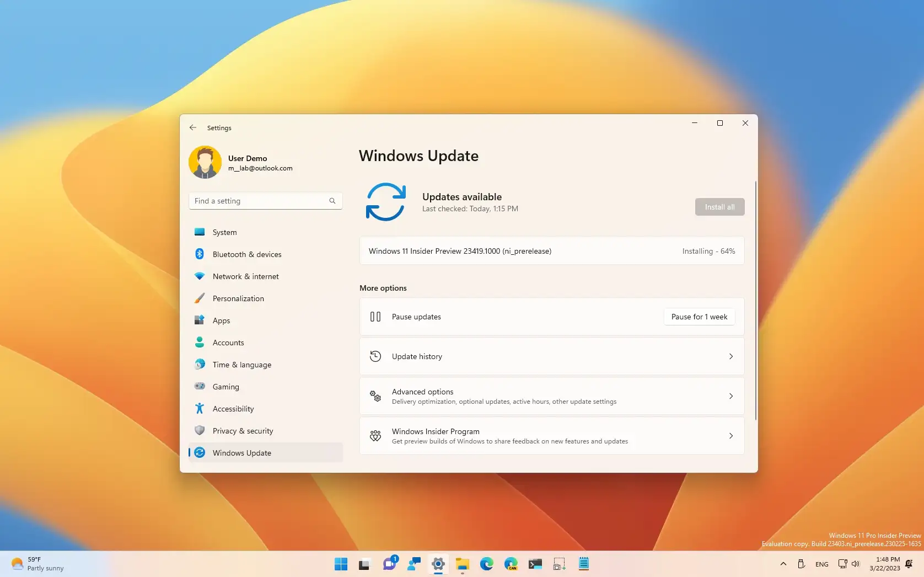Select the Bluetooth & devices sidebar icon
This screenshot has height=577, width=924.
(200, 254)
